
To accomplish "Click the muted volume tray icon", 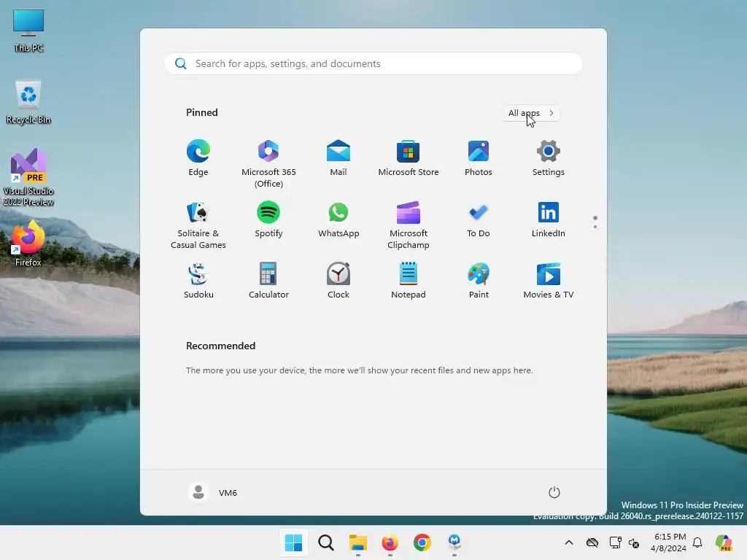I will 634,542.
